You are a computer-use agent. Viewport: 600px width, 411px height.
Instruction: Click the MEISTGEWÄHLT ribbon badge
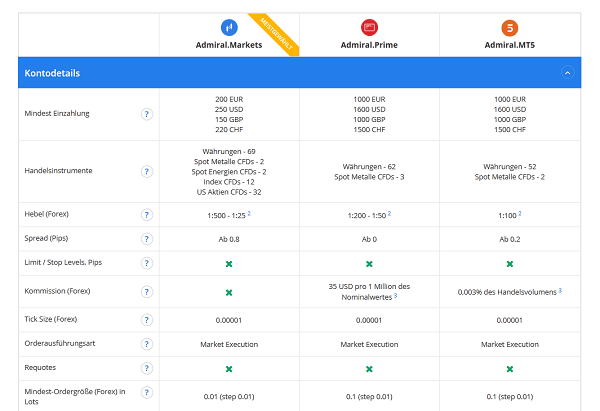pos(276,34)
